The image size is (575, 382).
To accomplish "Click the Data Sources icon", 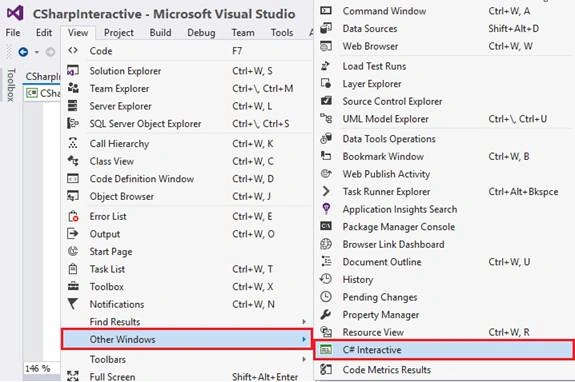I will click(326, 28).
